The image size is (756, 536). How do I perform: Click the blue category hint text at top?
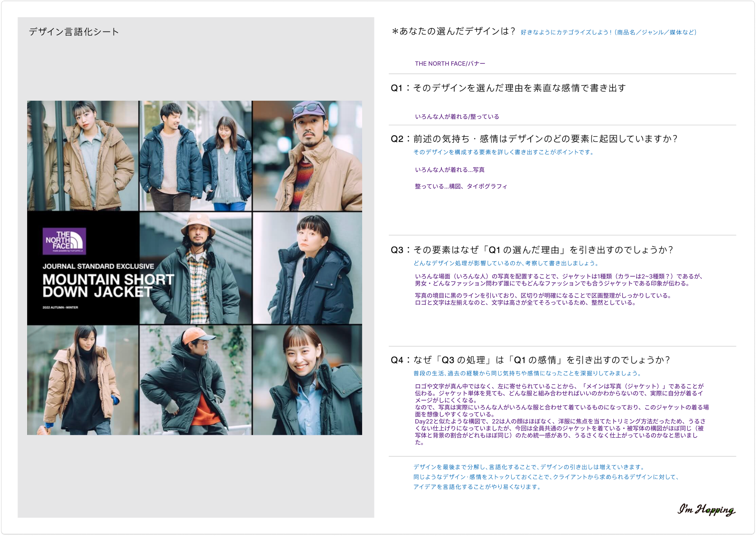(x=608, y=32)
